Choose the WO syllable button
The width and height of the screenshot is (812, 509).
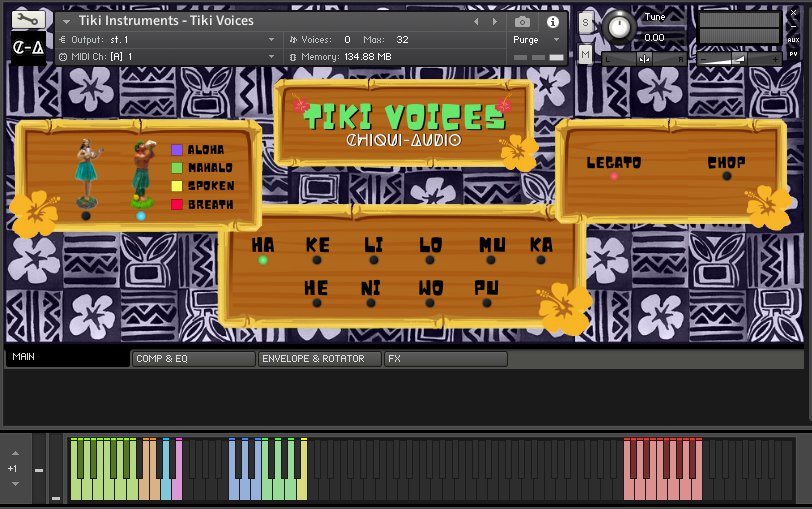coord(431,303)
